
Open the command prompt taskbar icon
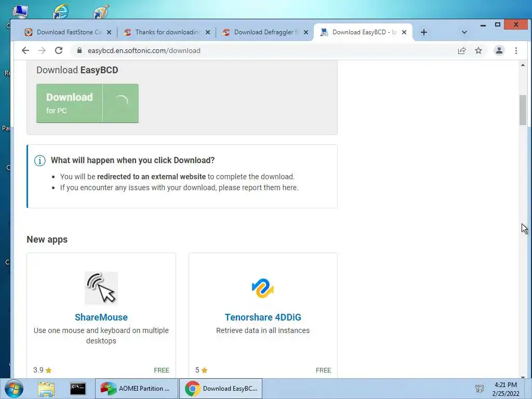point(78,389)
